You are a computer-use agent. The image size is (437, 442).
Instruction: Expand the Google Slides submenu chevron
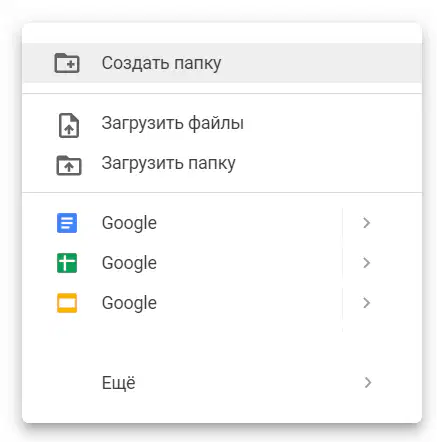[x=367, y=303]
